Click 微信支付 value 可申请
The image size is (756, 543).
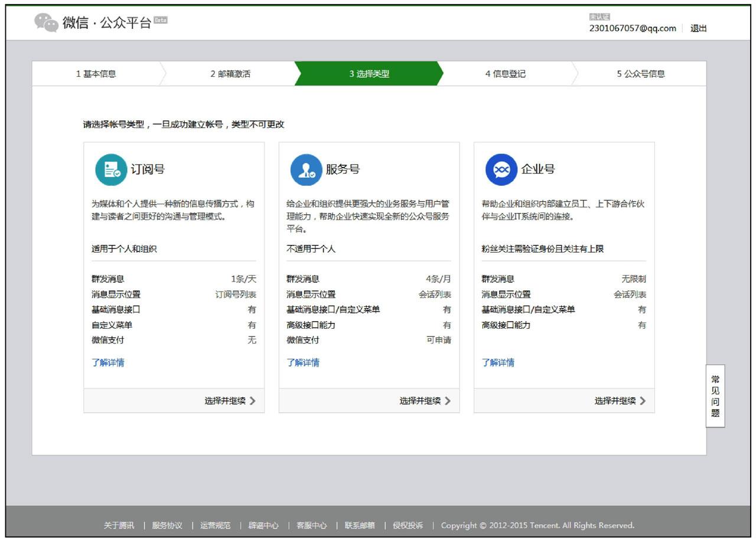click(439, 341)
